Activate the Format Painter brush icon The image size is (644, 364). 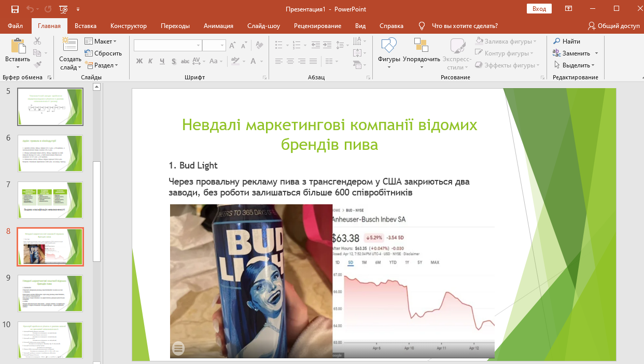[x=37, y=65]
